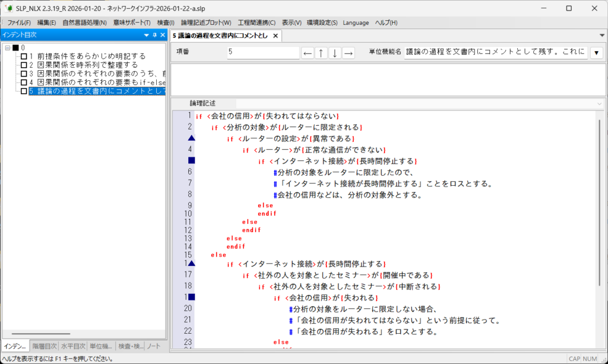This screenshot has height=364, width=608.
Task: Toggle checkbox for item 2 因果関係を時系列で整理する
Action: pyautogui.click(x=24, y=65)
